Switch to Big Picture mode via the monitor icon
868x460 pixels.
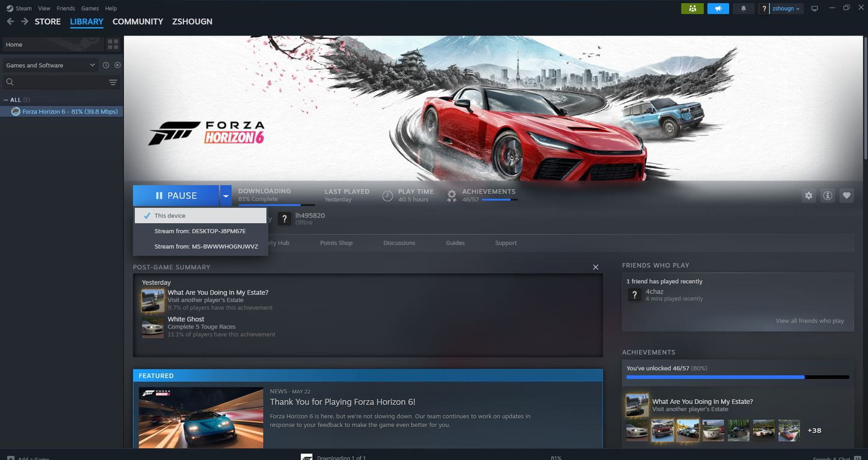tap(815, 8)
